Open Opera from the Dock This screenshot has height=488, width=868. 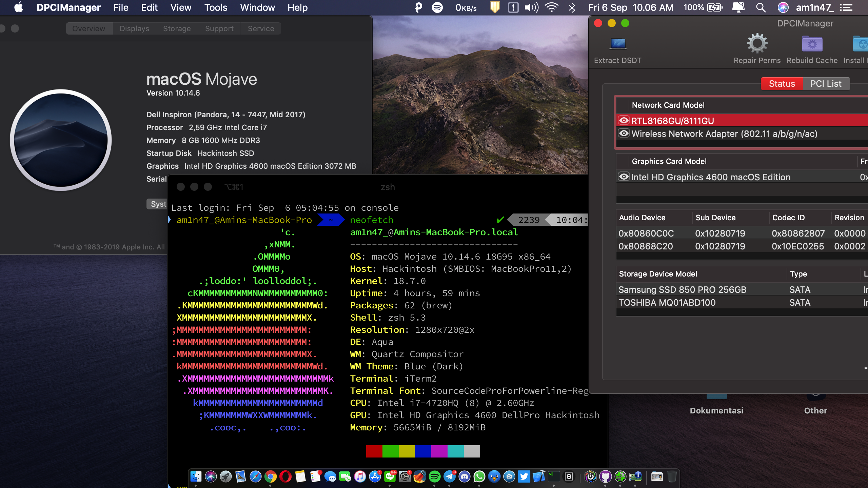pos(285,476)
